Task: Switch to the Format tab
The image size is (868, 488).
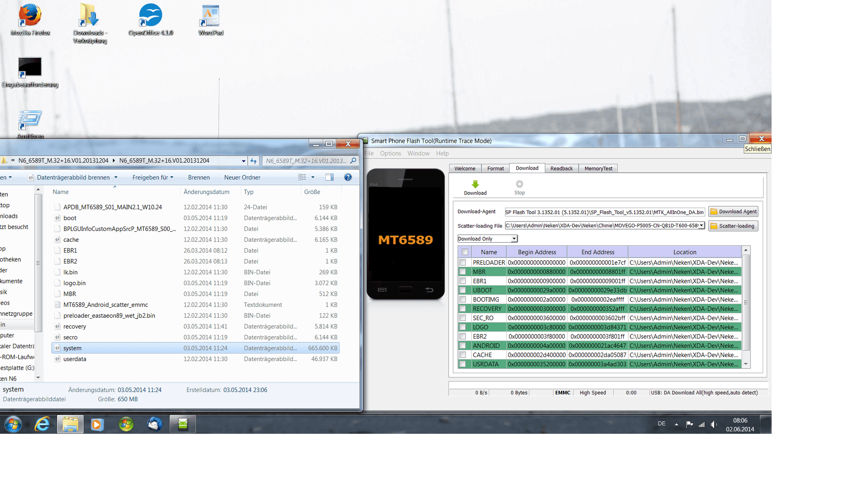Action: point(495,169)
